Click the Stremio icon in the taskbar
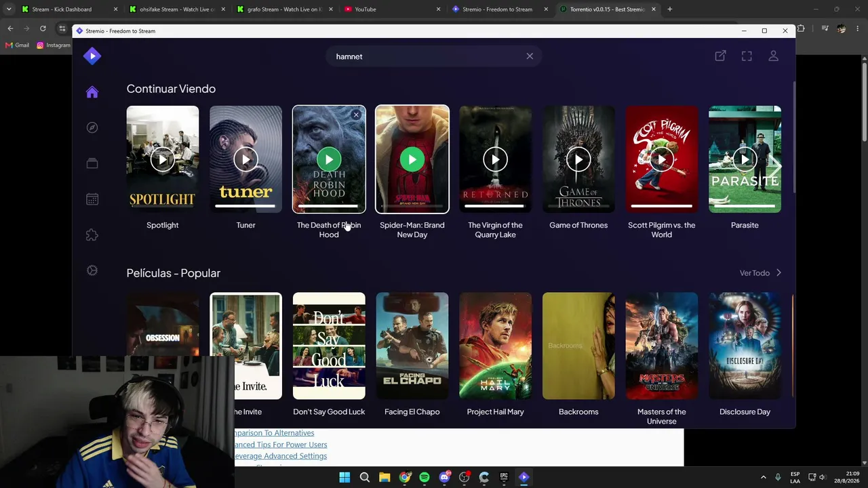The height and width of the screenshot is (488, 868). click(524, 477)
